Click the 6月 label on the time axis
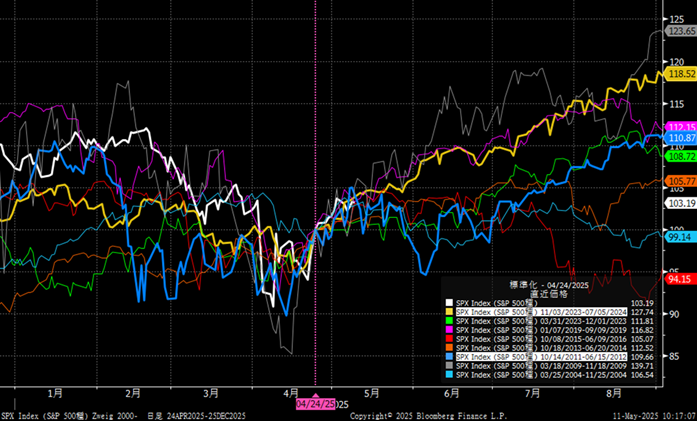 452,393
